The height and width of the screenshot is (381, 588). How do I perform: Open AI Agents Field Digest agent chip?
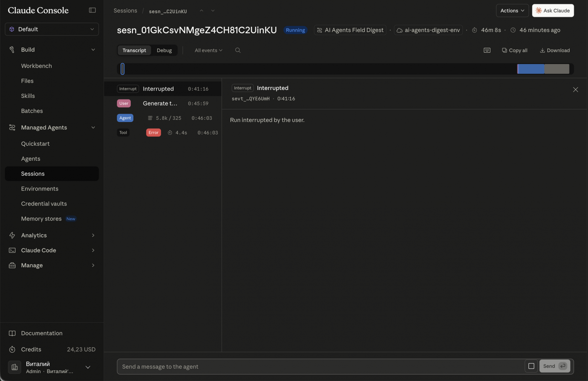(x=350, y=30)
